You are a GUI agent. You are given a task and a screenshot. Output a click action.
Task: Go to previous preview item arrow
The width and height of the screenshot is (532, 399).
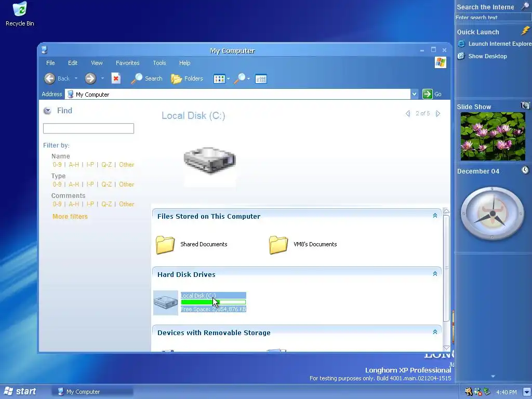click(x=408, y=113)
